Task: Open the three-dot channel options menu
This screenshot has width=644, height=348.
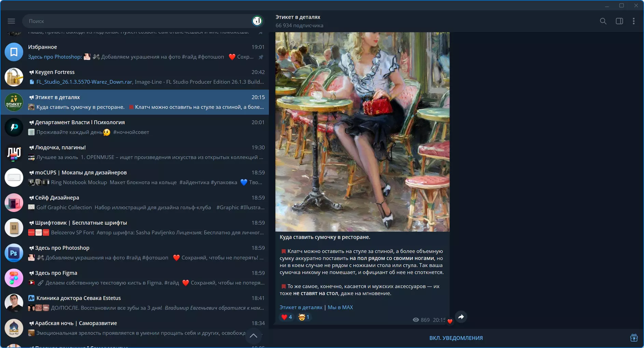Action: point(634,21)
